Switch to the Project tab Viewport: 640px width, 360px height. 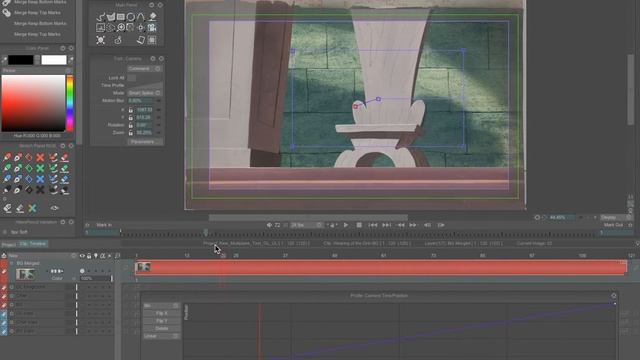click(9, 244)
